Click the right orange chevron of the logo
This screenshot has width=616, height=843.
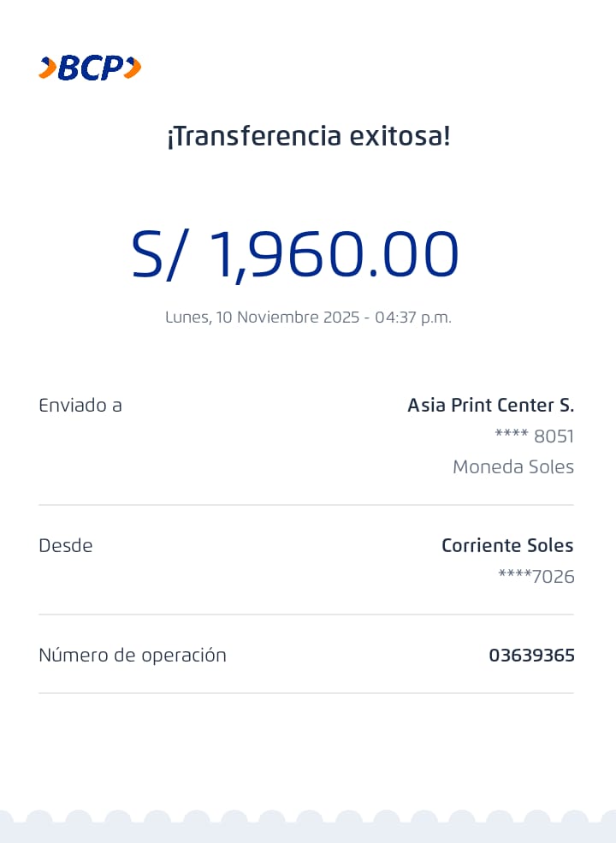pos(133,68)
